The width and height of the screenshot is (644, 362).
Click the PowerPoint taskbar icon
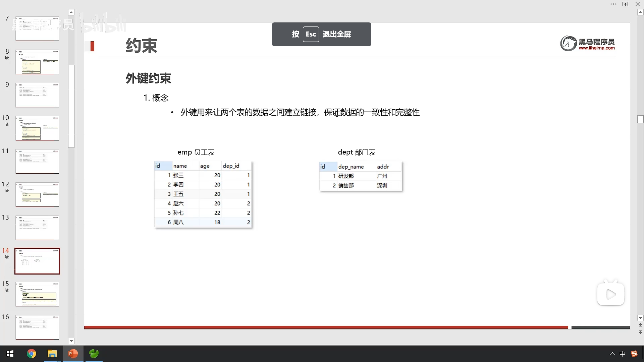click(x=73, y=354)
